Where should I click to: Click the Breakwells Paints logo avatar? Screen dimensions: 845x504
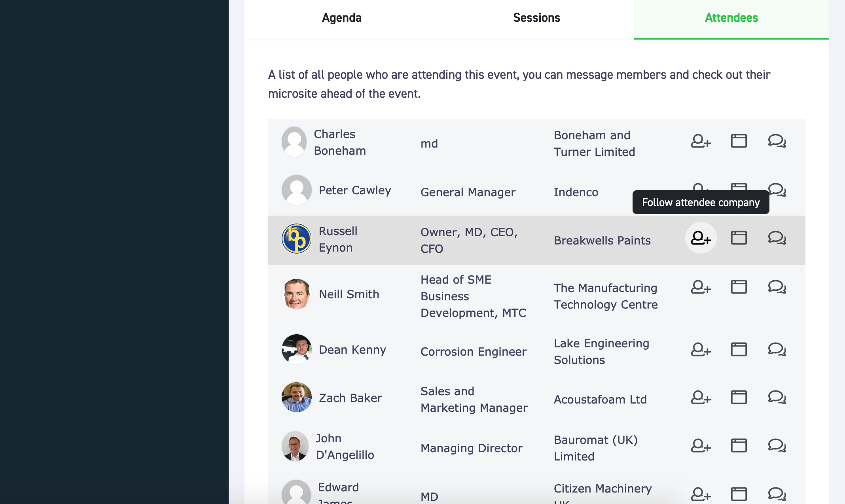click(296, 239)
